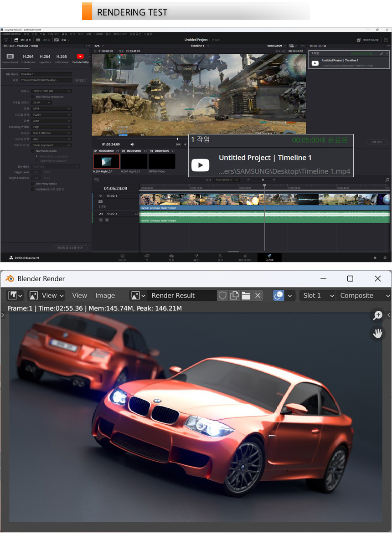392x535 pixels.
Task: Select the H.264 High L5.1 clip thumbnail
Action: point(106,161)
